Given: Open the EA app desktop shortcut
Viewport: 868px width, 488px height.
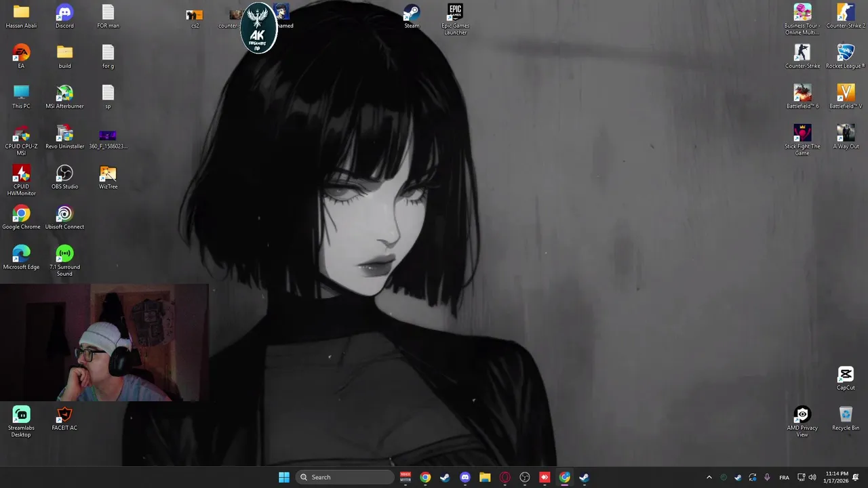Looking at the screenshot, I should [21, 57].
